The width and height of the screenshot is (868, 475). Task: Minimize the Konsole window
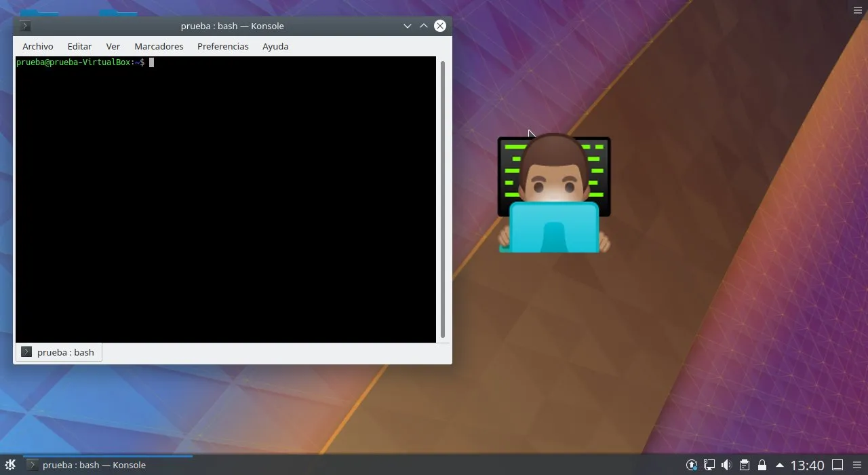pos(408,26)
